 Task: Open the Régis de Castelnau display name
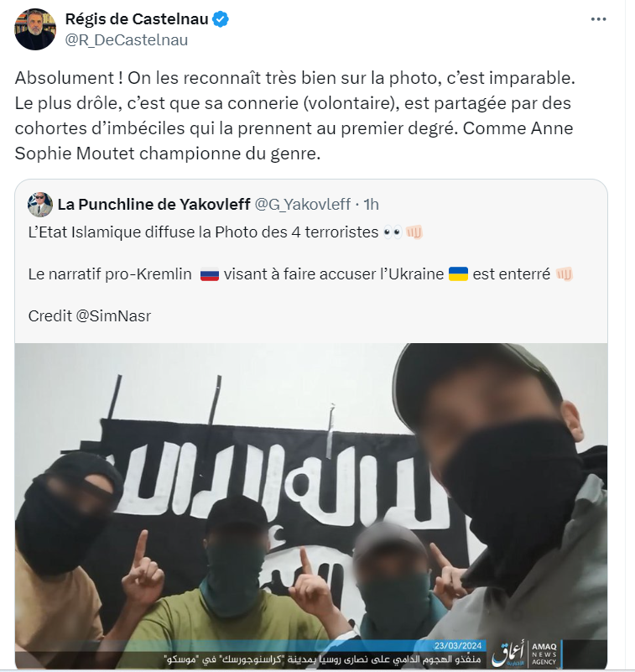[137, 19]
